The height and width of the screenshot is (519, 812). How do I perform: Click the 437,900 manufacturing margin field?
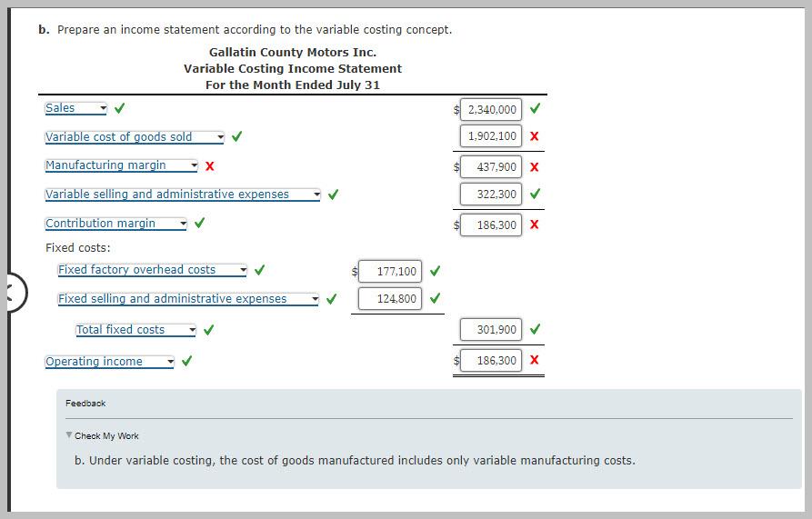pyautogui.click(x=491, y=167)
